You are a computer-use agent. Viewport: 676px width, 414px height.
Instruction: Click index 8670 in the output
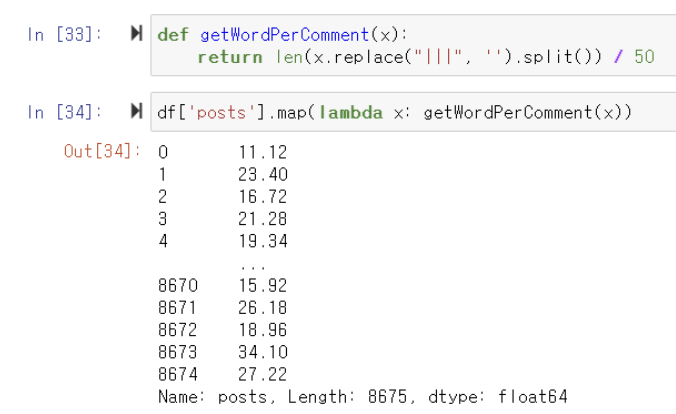coord(178,285)
